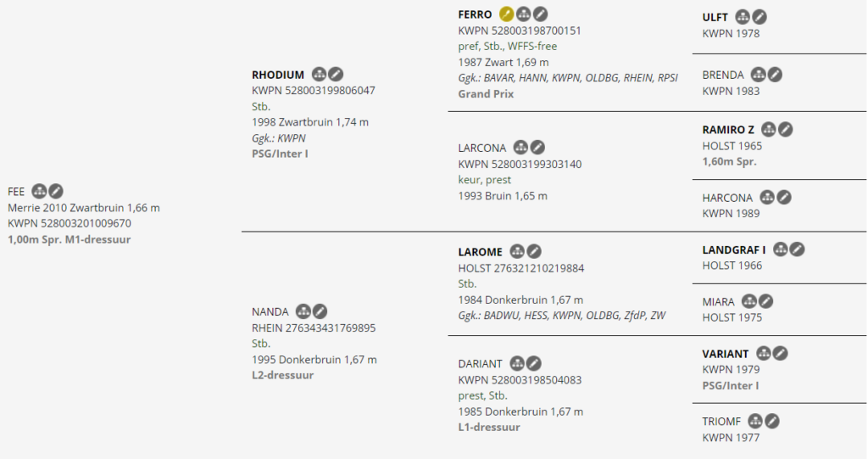Screen dimensions: 868x459
Task: Open the FERRO horse name link
Action: click(475, 14)
